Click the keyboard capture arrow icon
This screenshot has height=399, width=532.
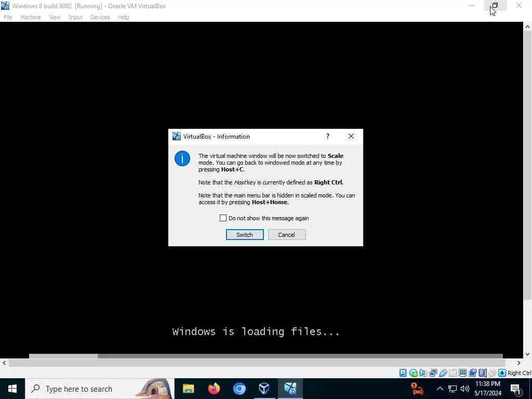coord(502,373)
